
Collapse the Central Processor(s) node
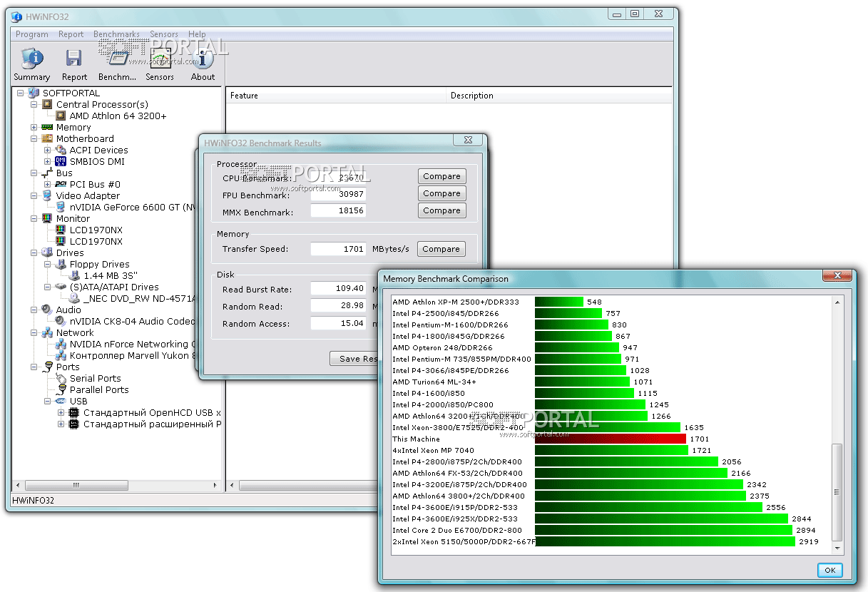[34, 104]
